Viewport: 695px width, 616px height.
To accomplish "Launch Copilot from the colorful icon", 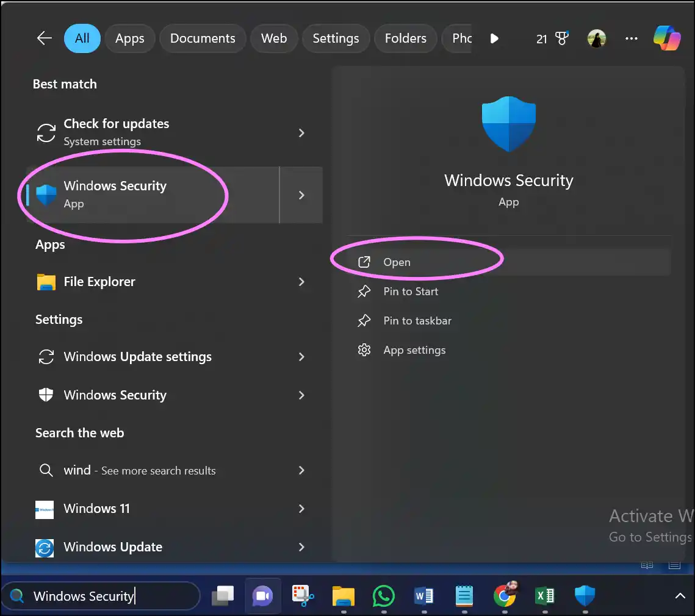I will coord(667,38).
